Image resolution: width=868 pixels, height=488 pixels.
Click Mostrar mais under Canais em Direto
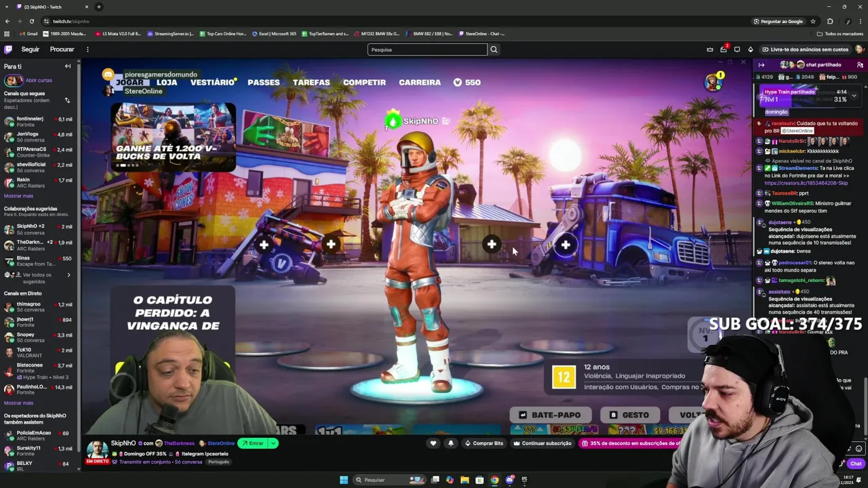click(18, 403)
